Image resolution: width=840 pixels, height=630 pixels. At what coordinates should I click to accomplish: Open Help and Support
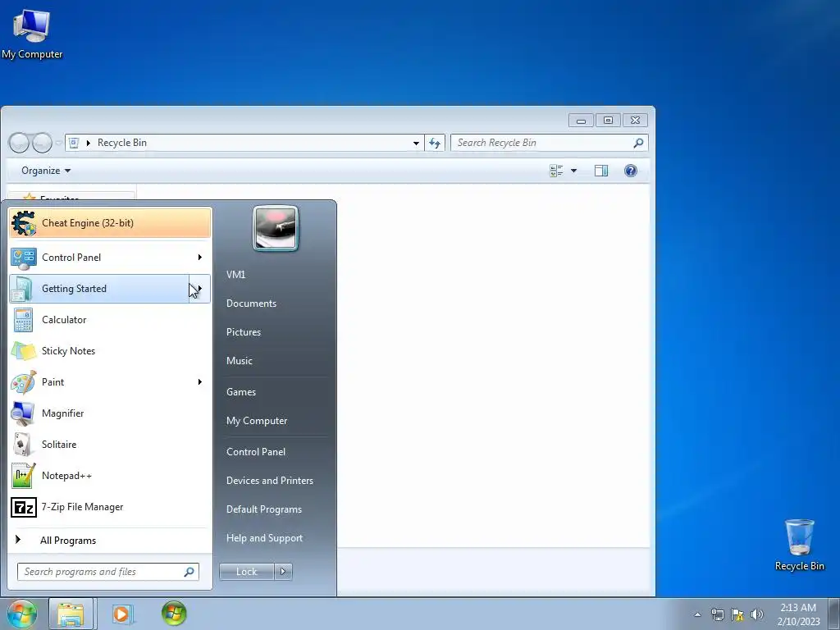(265, 538)
